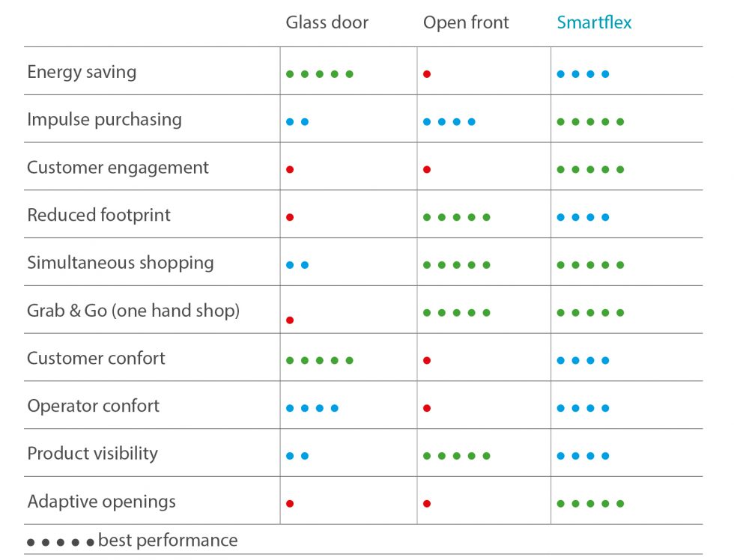Select the Customer confort row label
The width and height of the screenshot is (734, 560).
[x=96, y=359]
